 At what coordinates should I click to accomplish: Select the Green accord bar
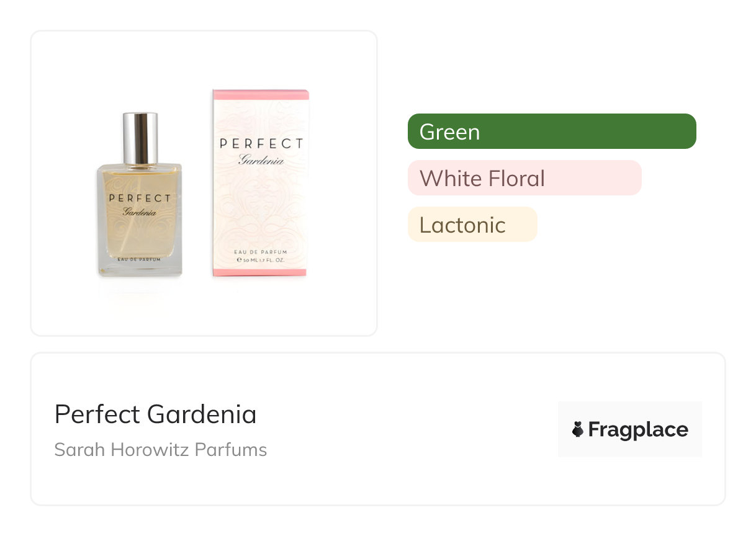[x=551, y=132]
